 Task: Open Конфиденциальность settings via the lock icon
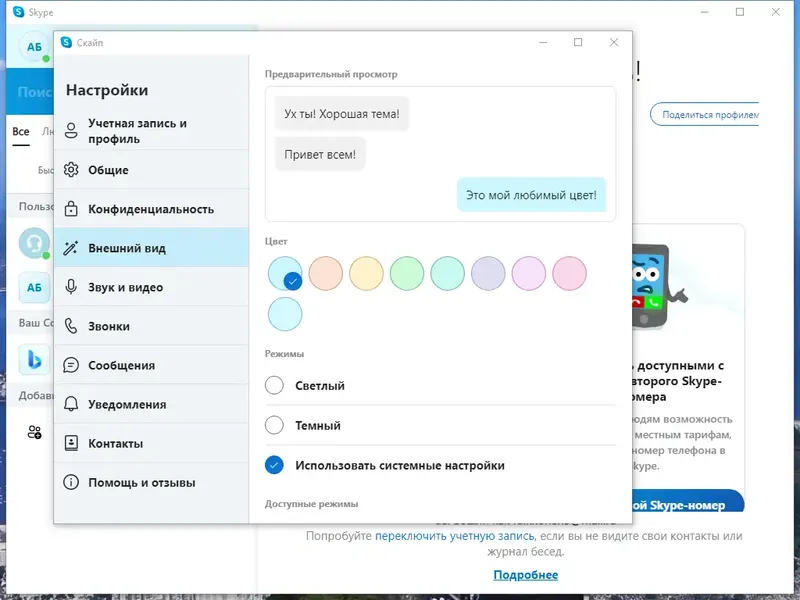pos(70,209)
